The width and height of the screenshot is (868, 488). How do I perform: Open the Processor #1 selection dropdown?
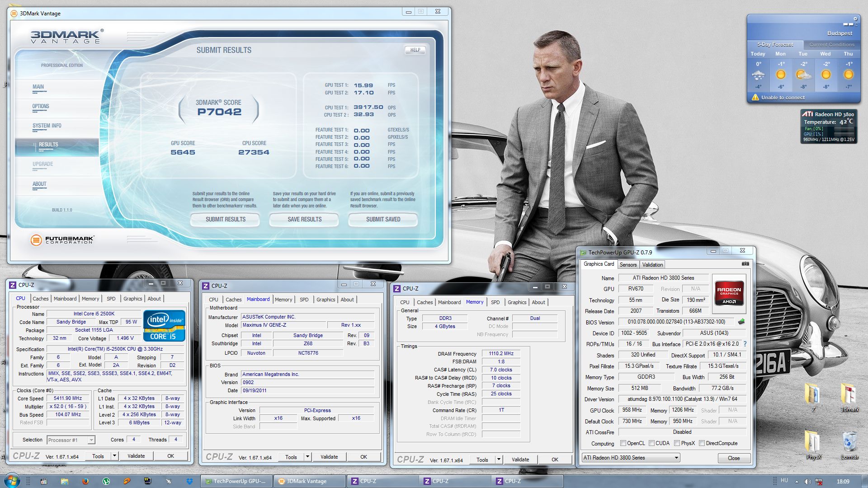[91, 440]
